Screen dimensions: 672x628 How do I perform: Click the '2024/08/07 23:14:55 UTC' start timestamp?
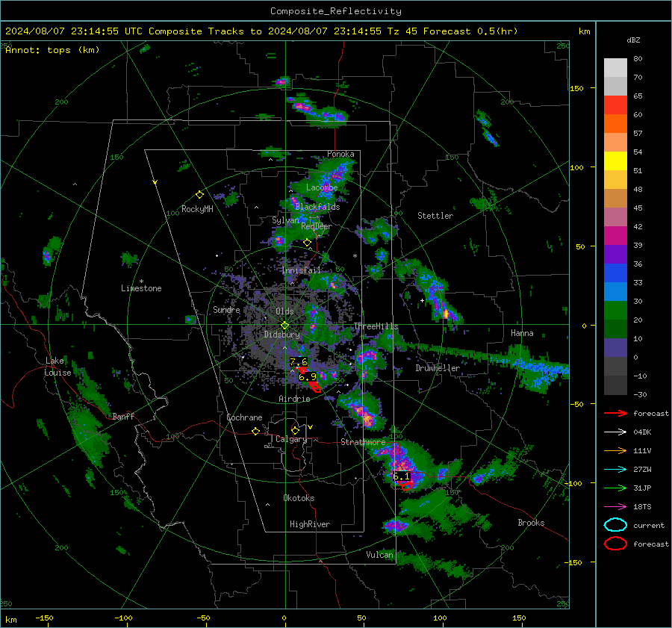[74, 31]
